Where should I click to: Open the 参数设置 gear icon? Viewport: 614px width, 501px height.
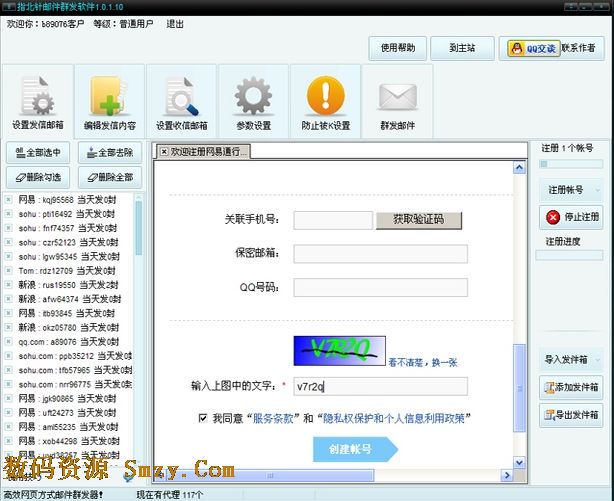253,101
